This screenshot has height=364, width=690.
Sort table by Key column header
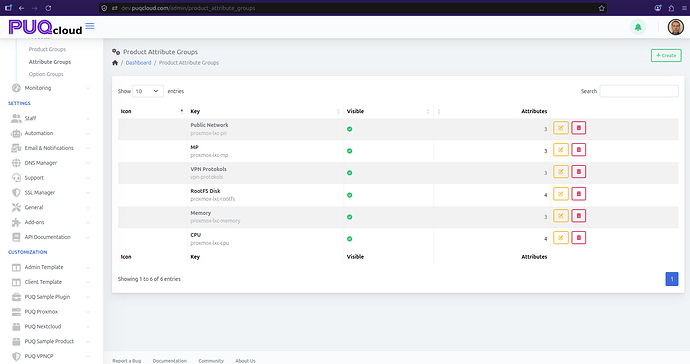pyautogui.click(x=265, y=111)
